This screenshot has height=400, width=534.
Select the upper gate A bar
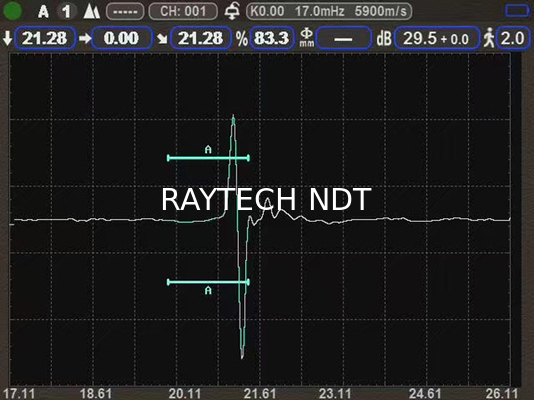208,158
